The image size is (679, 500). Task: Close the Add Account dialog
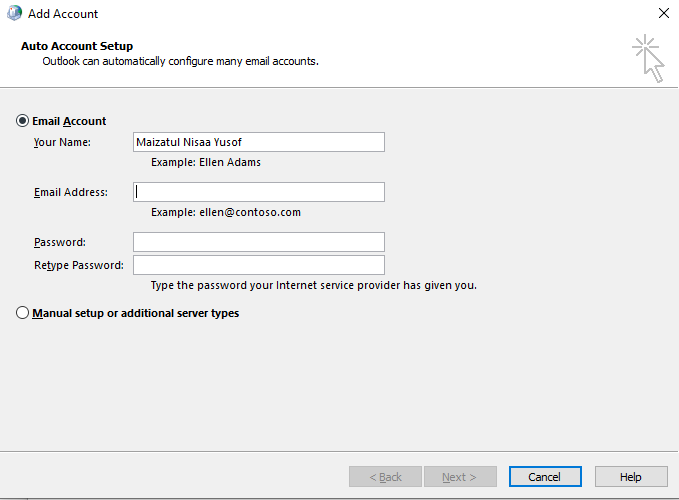[663, 13]
